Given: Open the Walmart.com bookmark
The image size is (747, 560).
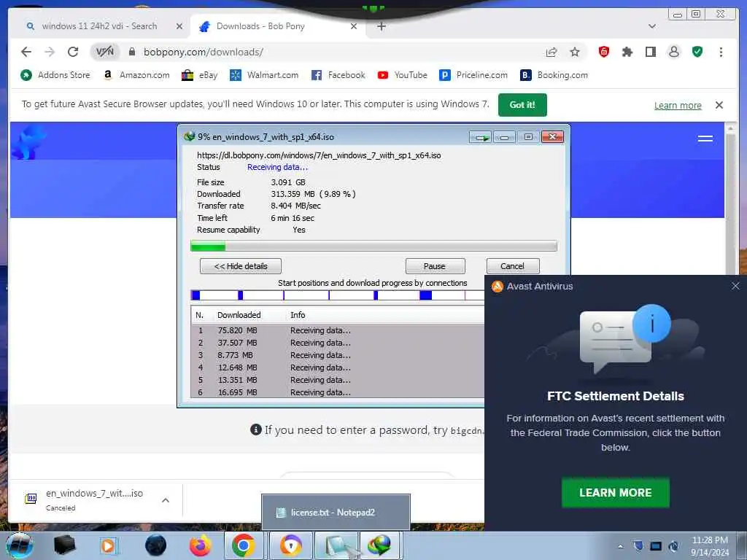Looking at the screenshot, I should coord(264,75).
